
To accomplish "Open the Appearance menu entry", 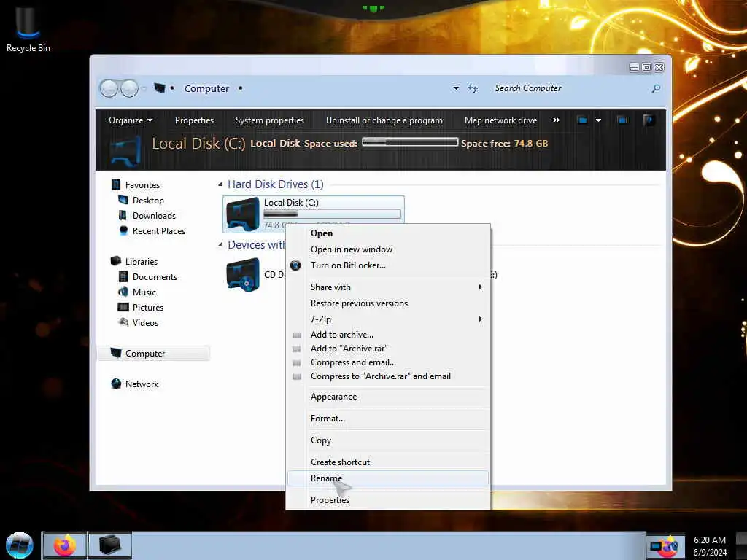I will 388,397.
